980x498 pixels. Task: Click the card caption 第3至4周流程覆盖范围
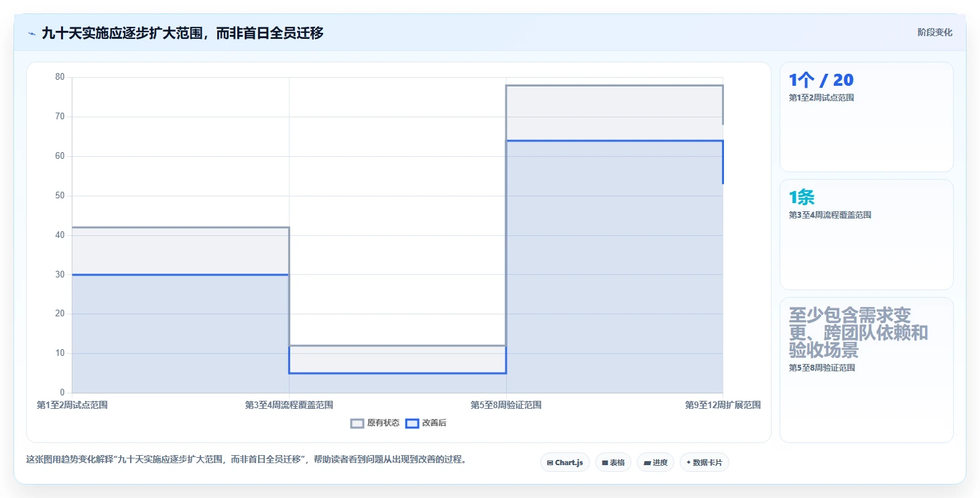830,215
